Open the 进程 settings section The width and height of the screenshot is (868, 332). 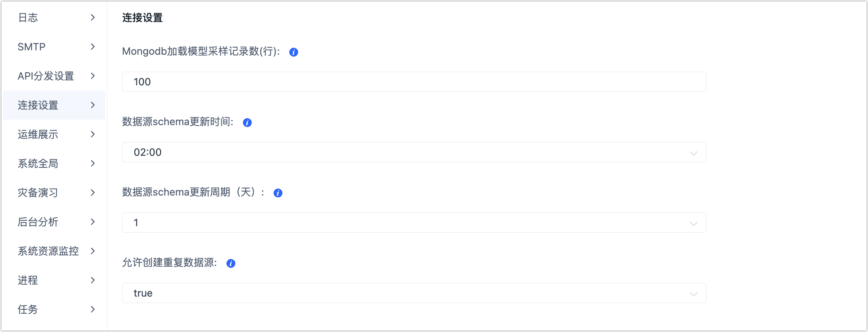[x=28, y=280]
